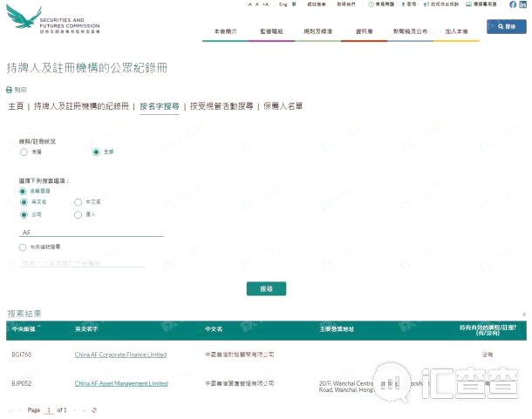Open the 新聞稿及公布 navigation menu
Screen dimensions: 532x419
click(410, 31)
